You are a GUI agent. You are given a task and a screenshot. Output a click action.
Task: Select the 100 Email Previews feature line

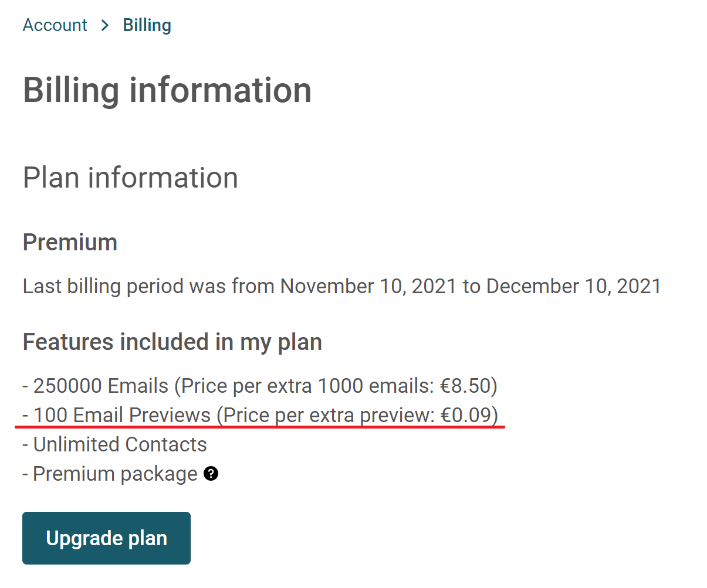click(x=261, y=415)
